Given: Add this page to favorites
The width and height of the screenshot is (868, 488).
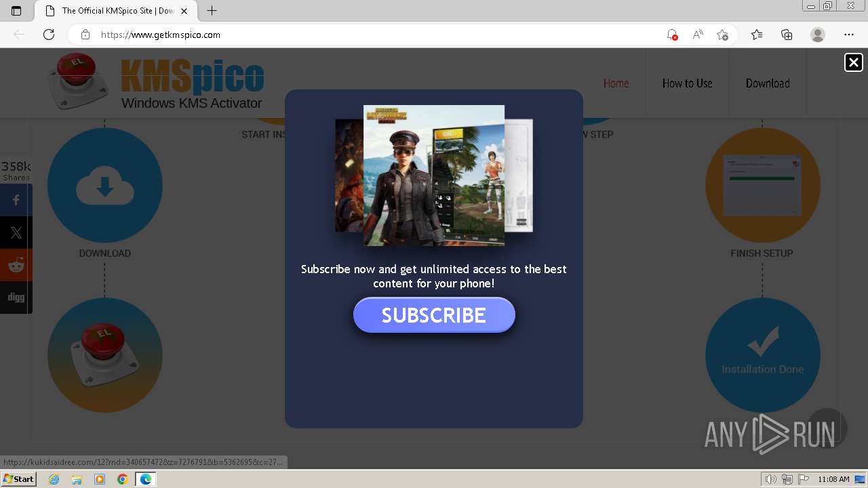Looking at the screenshot, I should pos(723,35).
